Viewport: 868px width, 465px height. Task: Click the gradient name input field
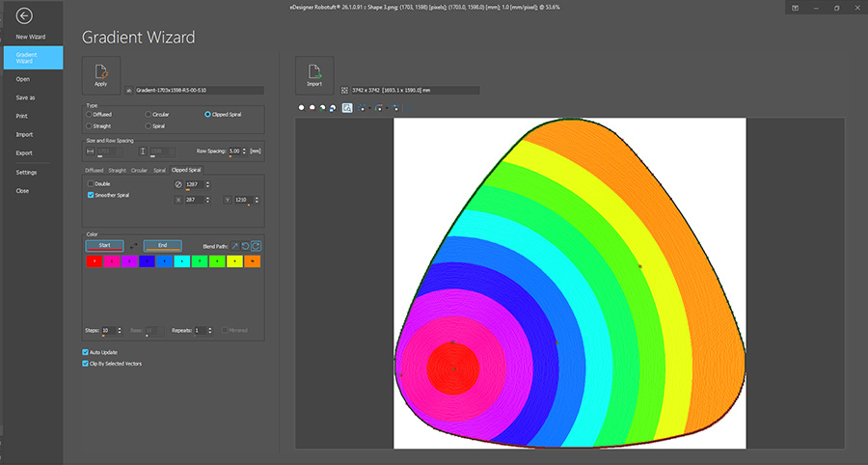[200, 91]
